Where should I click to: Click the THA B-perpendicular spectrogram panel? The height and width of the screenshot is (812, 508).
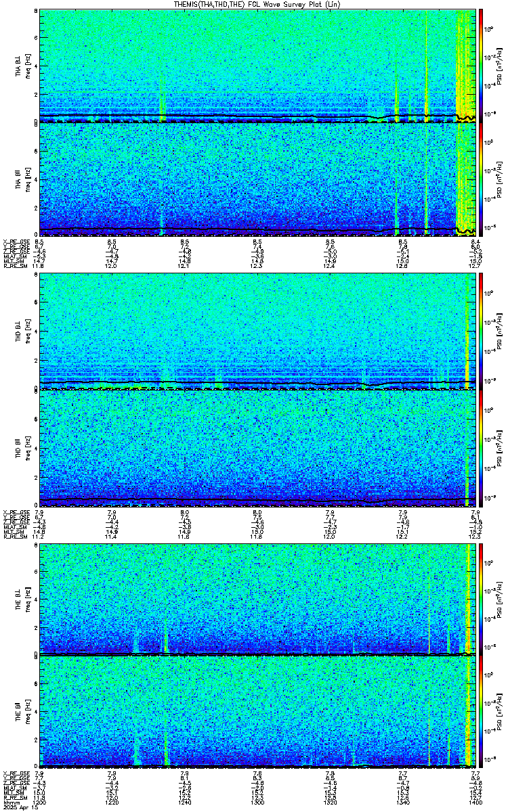pos(257,66)
